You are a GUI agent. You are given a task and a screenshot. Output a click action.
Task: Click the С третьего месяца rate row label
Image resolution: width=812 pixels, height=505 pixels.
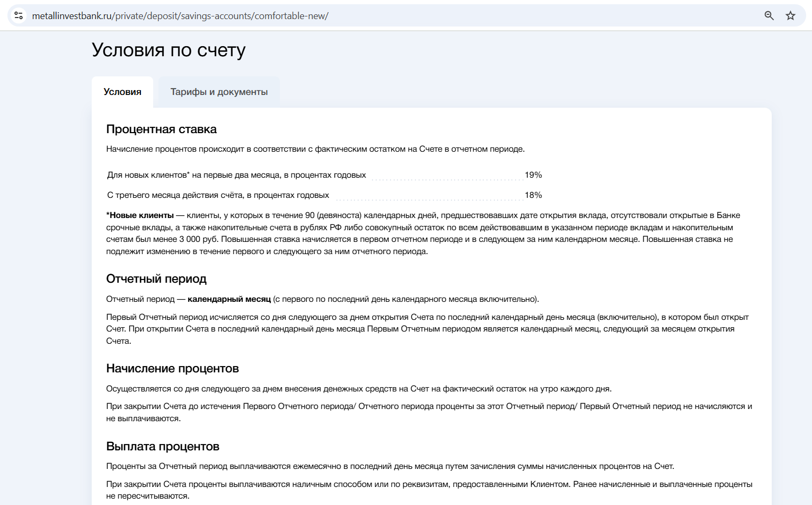click(x=218, y=195)
